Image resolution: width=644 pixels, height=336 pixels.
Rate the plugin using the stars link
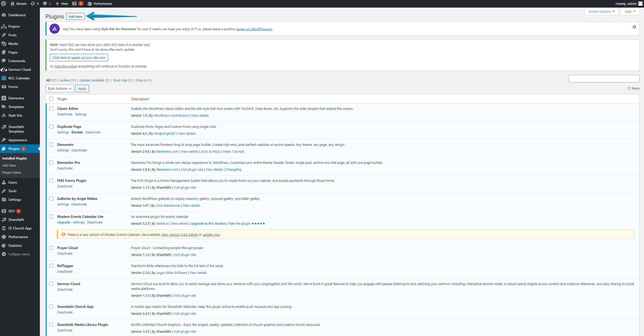[246, 223]
